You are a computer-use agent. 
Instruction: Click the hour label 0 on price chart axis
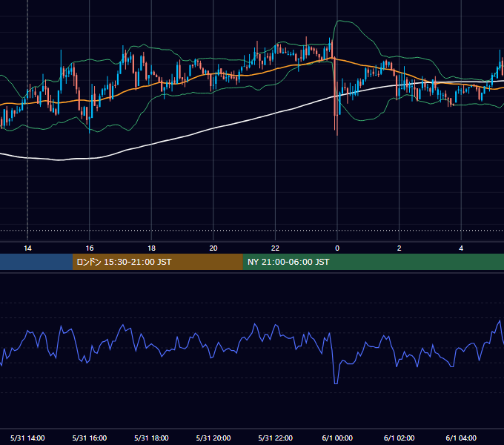click(337, 248)
